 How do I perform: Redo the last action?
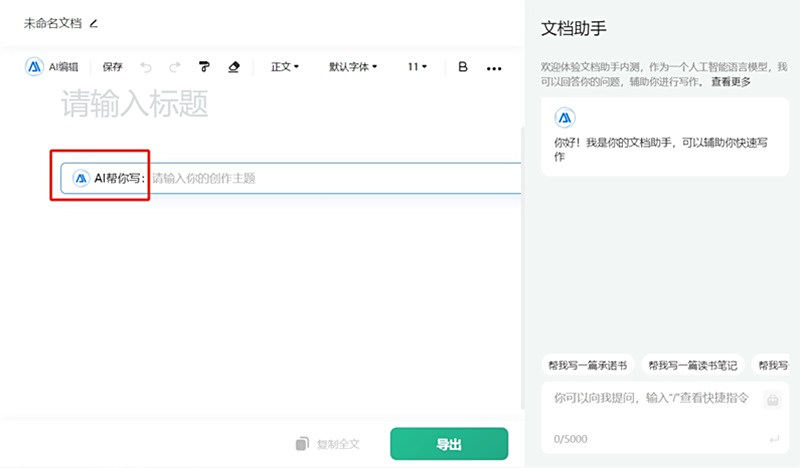click(175, 67)
